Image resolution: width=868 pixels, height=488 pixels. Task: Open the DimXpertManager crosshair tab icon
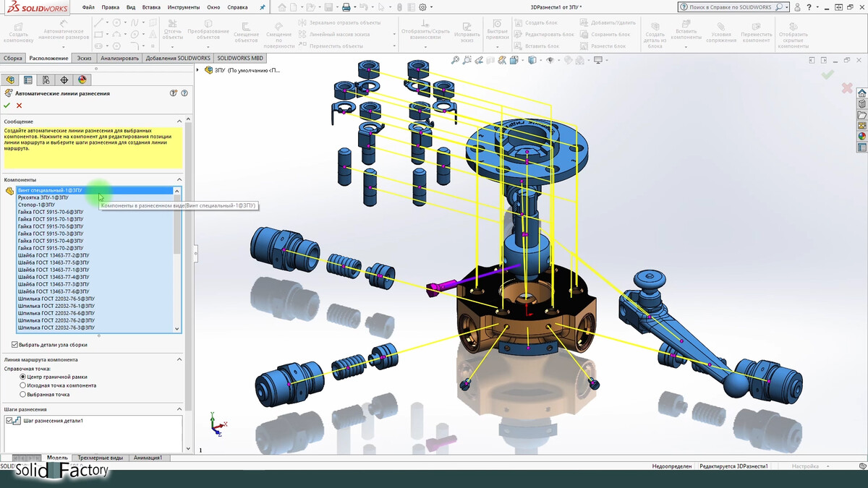coord(64,80)
